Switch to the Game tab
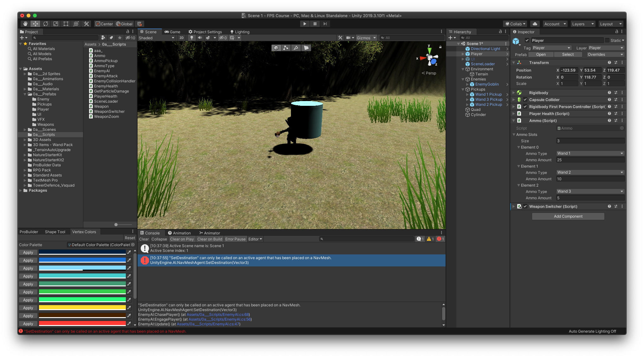 tap(172, 32)
